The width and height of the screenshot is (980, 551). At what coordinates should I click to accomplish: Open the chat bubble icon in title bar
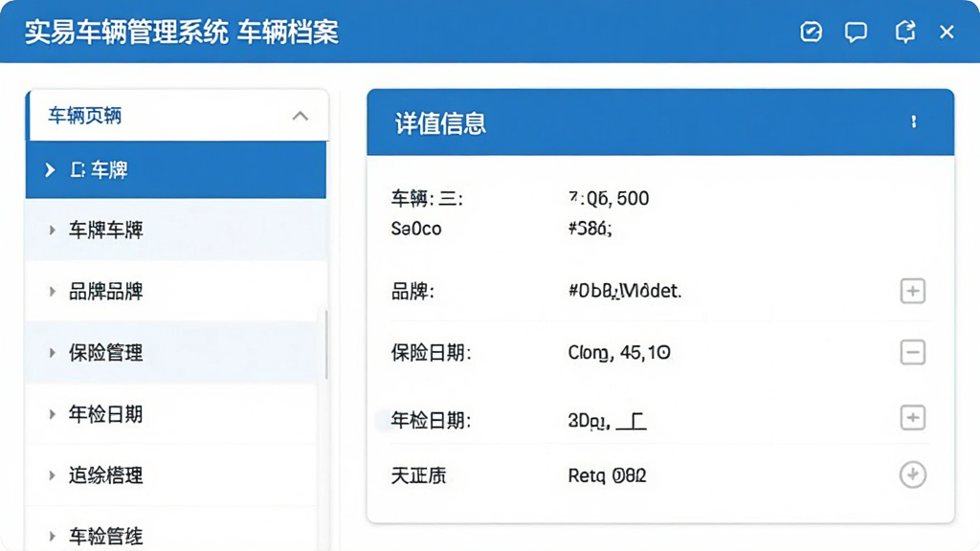click(x=856, y=32)
